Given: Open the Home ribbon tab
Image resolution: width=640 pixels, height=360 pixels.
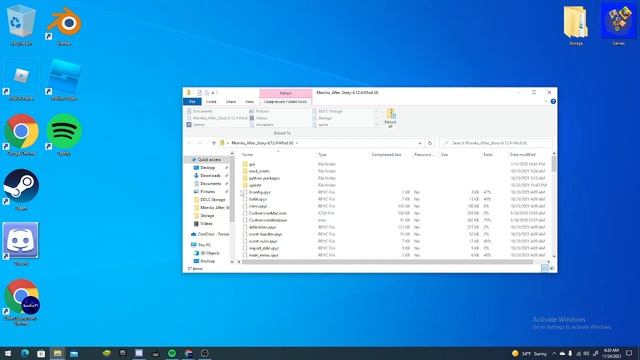Looking at the screenshot, I should click(211, 102).
